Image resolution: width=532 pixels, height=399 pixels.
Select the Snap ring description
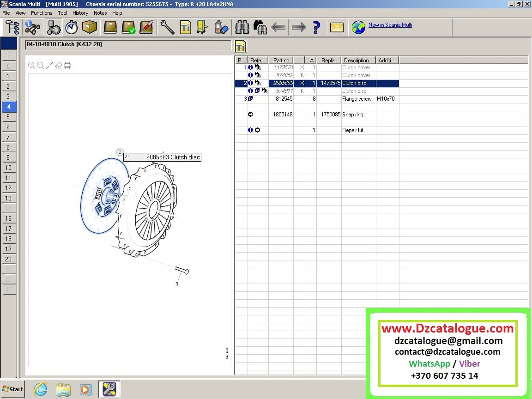point(352,115)
